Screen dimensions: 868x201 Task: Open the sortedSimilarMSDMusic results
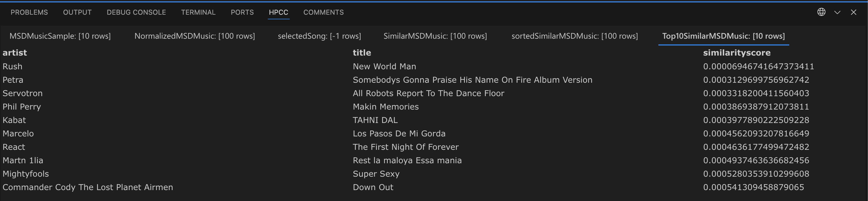click(x=575, y=36)
